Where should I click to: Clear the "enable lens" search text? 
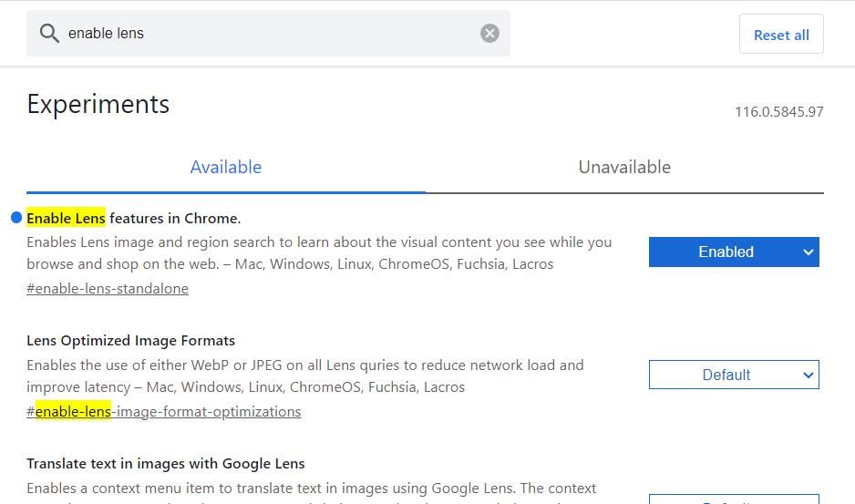pos(489,34)
